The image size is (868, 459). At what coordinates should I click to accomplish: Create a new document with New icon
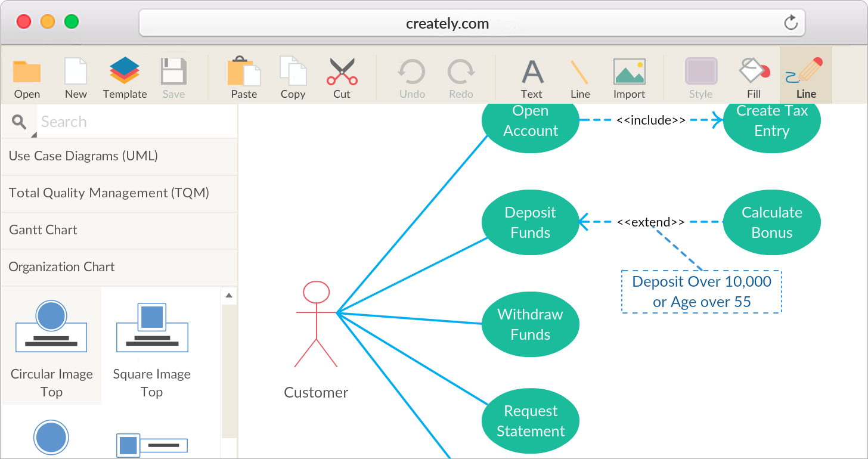(x=76, y=72)
